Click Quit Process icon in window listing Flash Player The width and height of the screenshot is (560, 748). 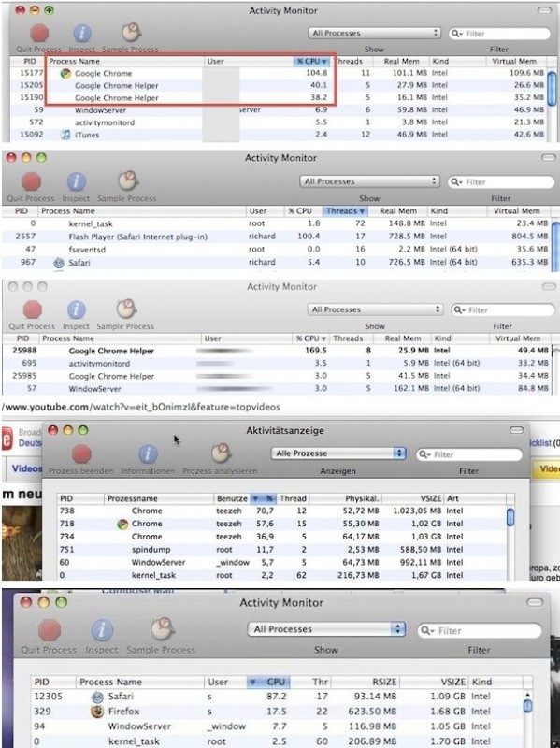pos(31,181)
